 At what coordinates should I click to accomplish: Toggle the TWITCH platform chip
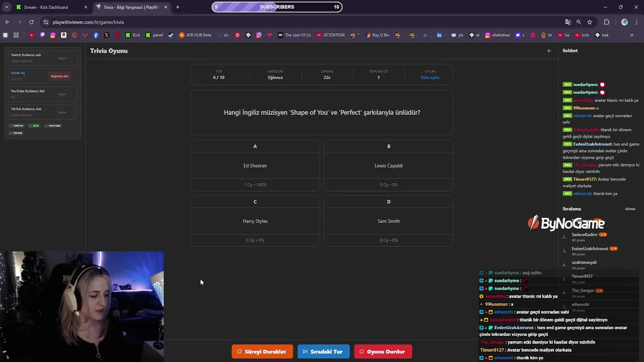tap(17, 126)
